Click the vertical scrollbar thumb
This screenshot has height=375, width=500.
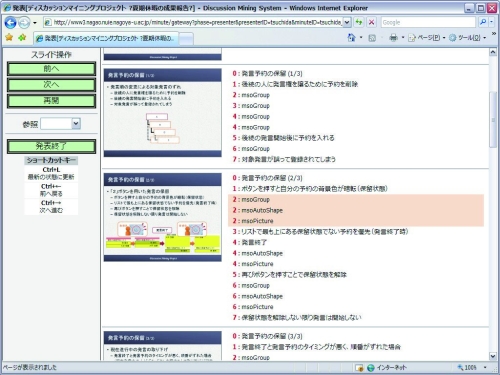(x=493, y=119)
